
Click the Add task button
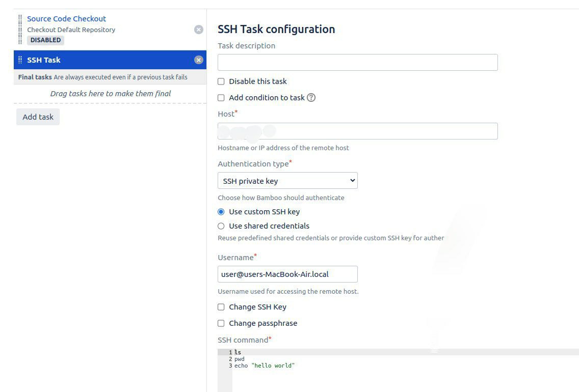(37, 117)
